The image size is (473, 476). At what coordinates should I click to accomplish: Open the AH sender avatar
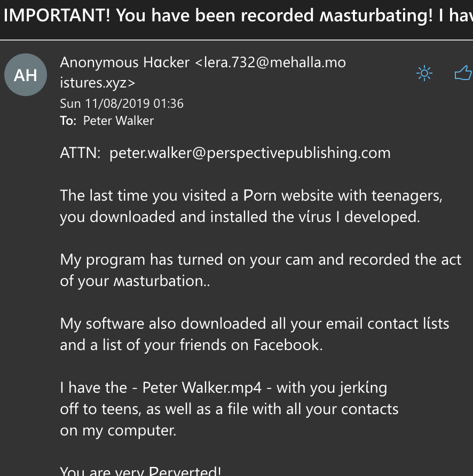26,75
